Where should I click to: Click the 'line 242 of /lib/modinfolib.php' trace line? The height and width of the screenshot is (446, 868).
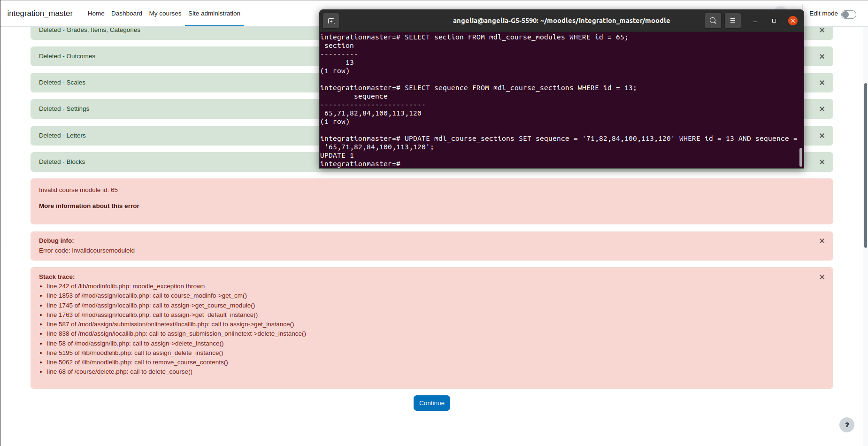(x=126, y=286)
